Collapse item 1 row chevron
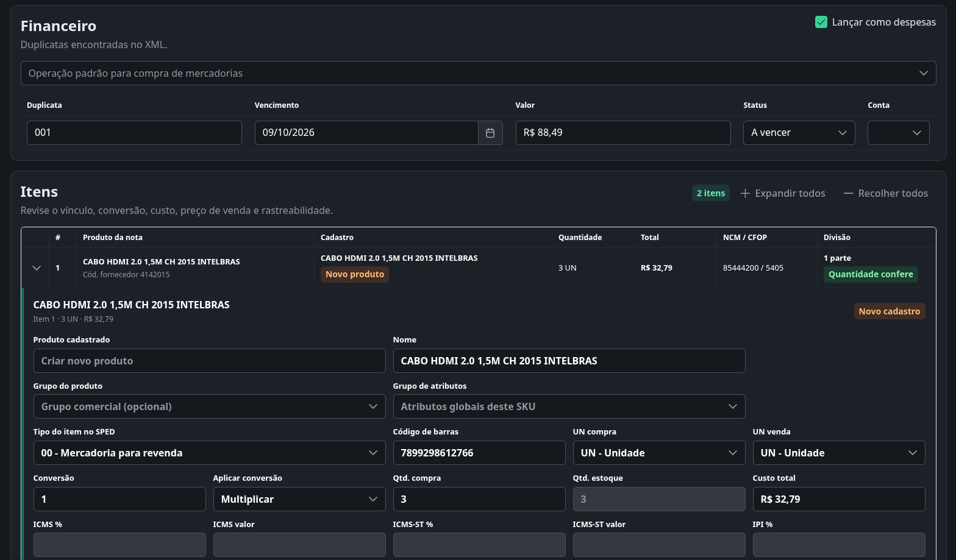This screenshot has width=956, height=560. click(37, 268)
